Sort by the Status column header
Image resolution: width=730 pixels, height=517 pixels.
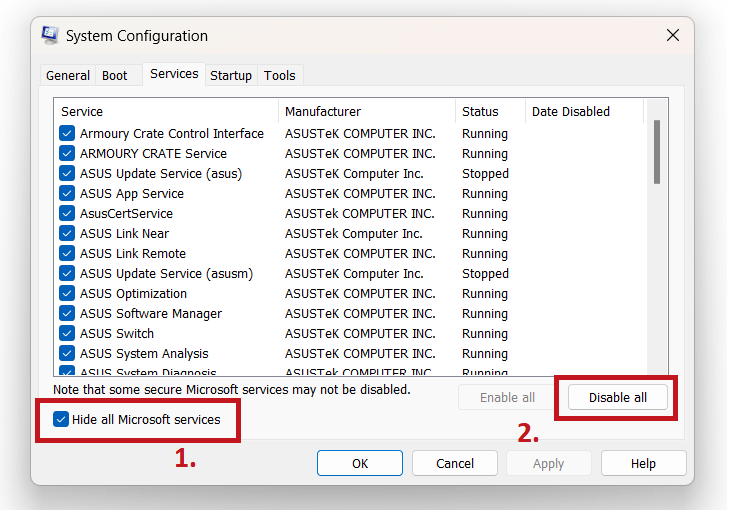point(492,112)
